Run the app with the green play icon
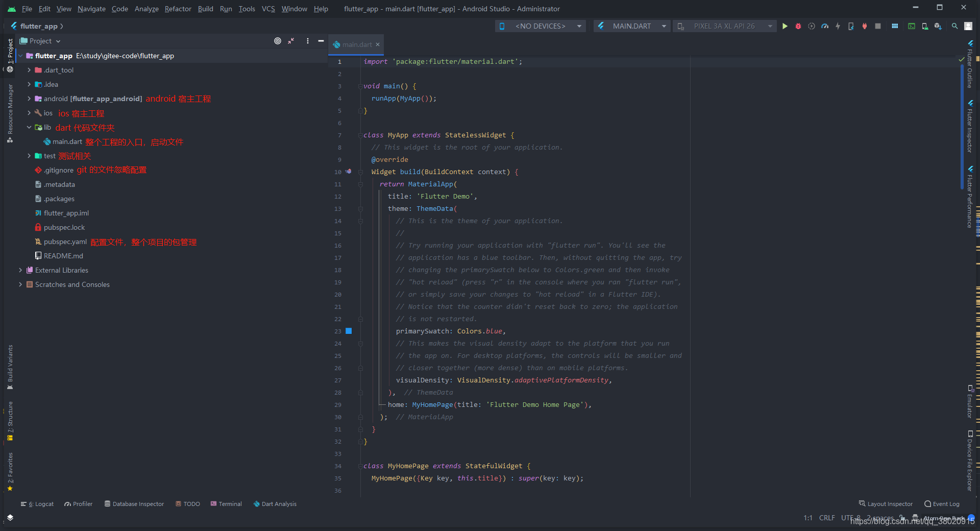This screenshot has width=980, height=531. pyautogui.click(x=785, y=26)
